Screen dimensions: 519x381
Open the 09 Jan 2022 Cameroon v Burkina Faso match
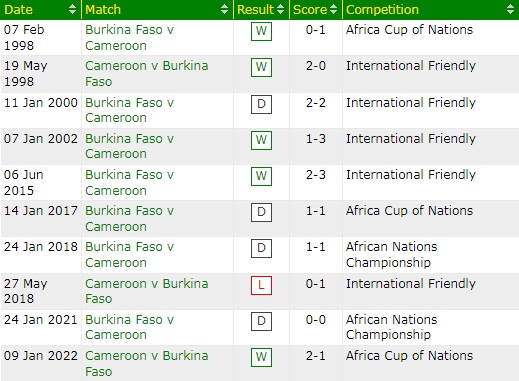click(147, 363)
